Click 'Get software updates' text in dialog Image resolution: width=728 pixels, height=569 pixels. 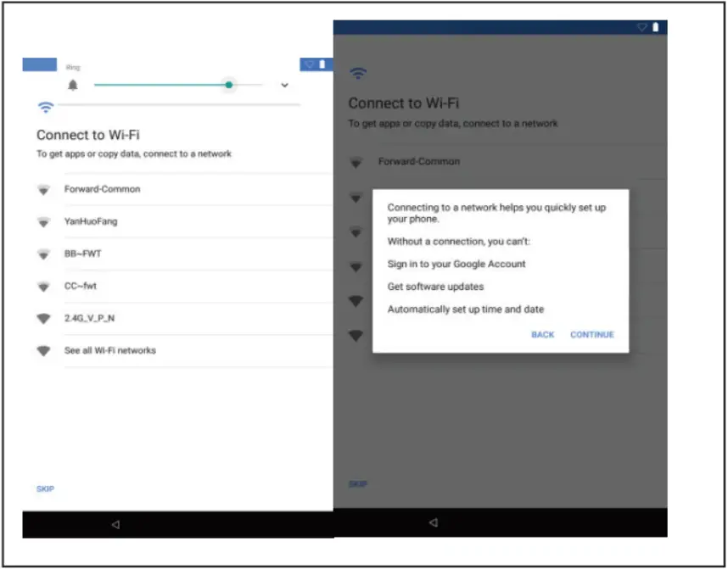(435, 287)
